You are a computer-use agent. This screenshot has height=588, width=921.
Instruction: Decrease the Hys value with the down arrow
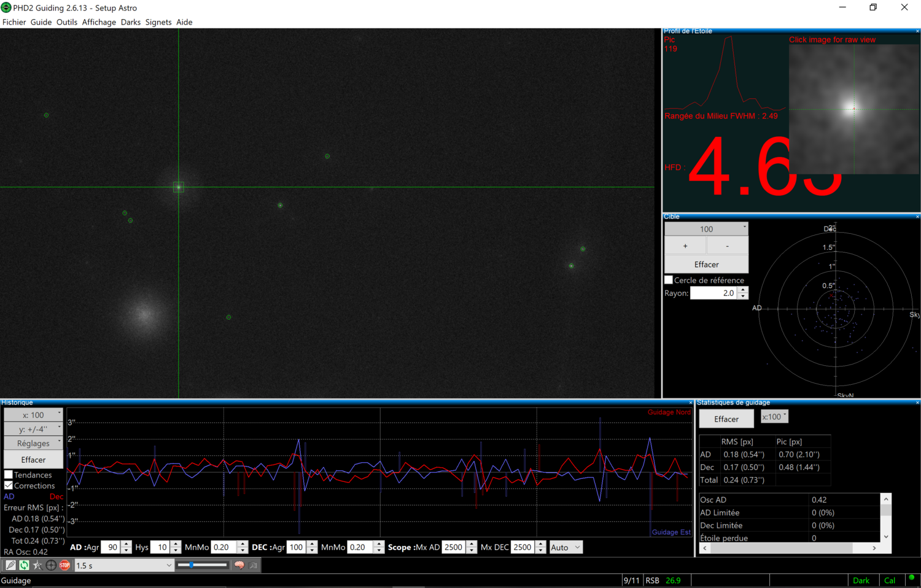tap(176, 551)
